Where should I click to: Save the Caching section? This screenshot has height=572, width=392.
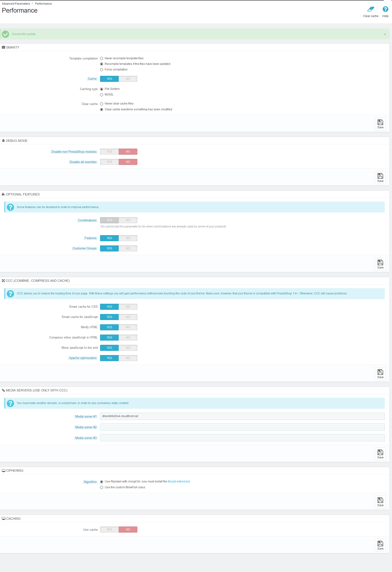(380, 545)
